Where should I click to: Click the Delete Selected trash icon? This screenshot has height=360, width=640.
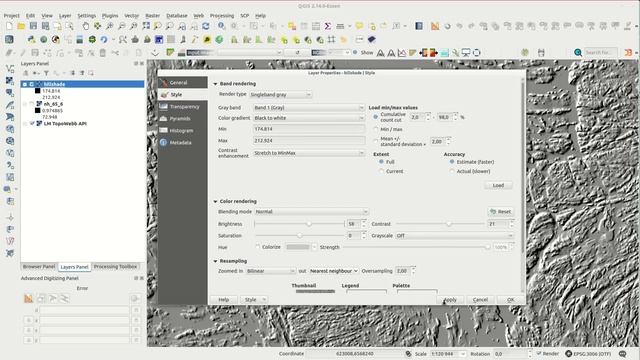tap(103, 53)
